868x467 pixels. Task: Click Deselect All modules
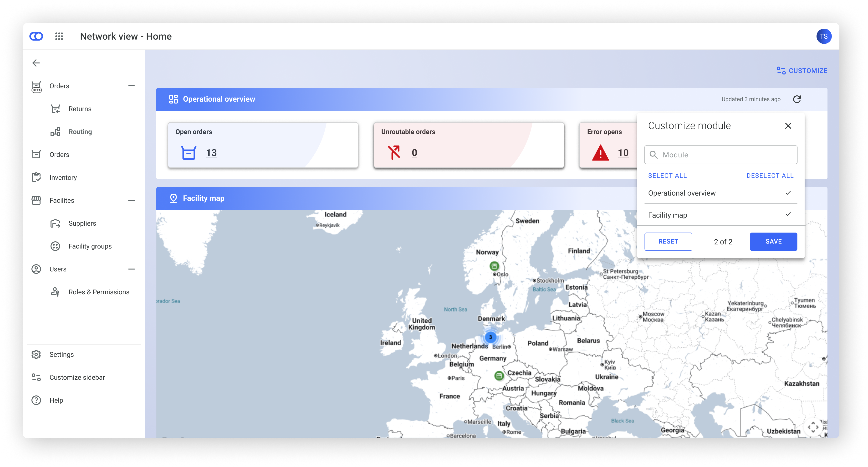point(770,176)
